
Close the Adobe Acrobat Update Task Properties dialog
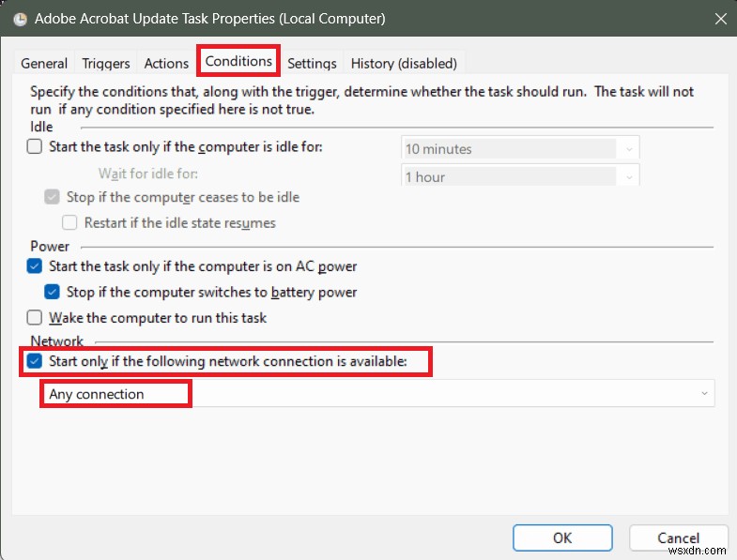tap(720, 19)
